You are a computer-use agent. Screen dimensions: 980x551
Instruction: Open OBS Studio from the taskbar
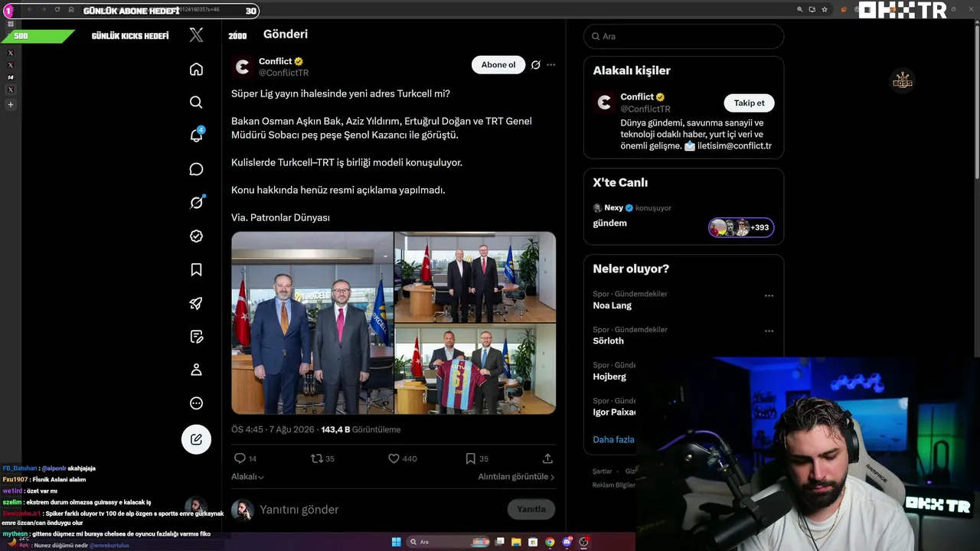pyautogui.click(x=583, y=542)
